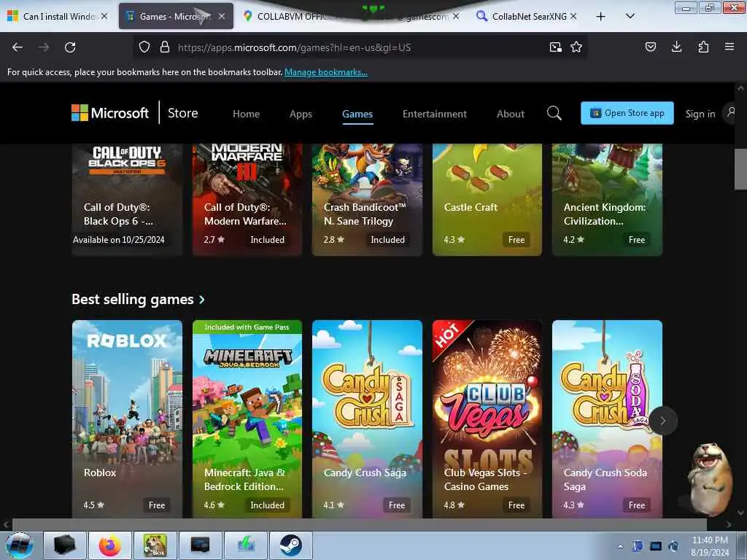
Task: Go to Store Home navigation item
Action: pos(247,114)
